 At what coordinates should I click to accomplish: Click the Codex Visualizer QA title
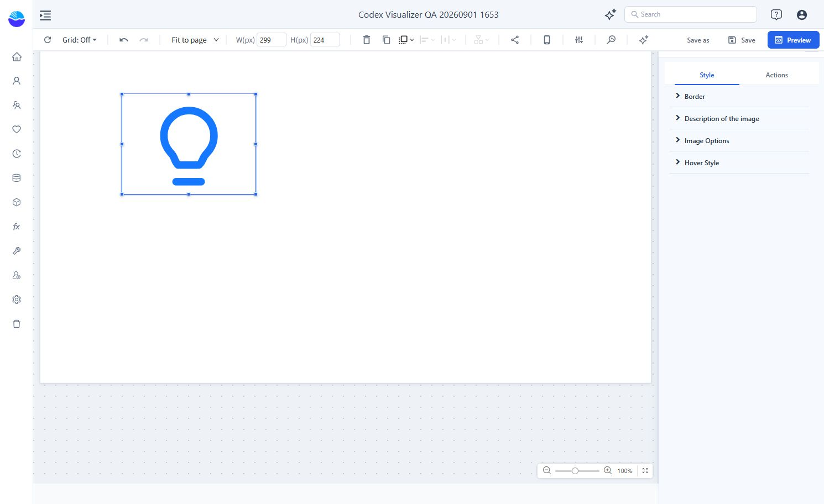(x=429, y=15)
